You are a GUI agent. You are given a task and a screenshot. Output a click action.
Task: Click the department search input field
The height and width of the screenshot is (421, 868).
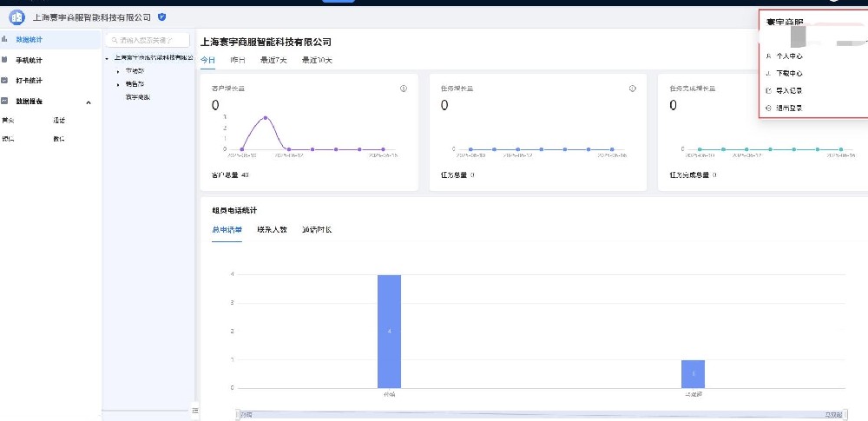pyautogui.click(x=148, y=40)
